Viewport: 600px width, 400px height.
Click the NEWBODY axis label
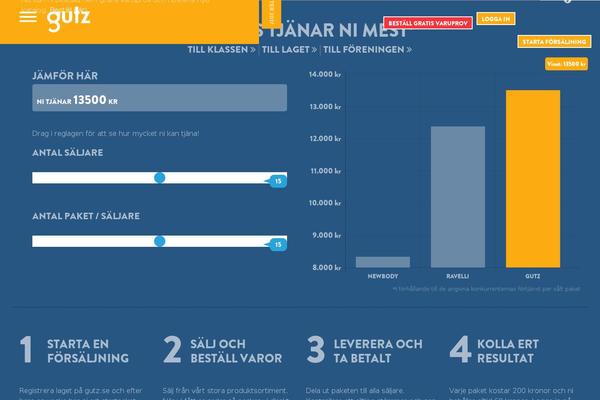[x=383, y=276]
